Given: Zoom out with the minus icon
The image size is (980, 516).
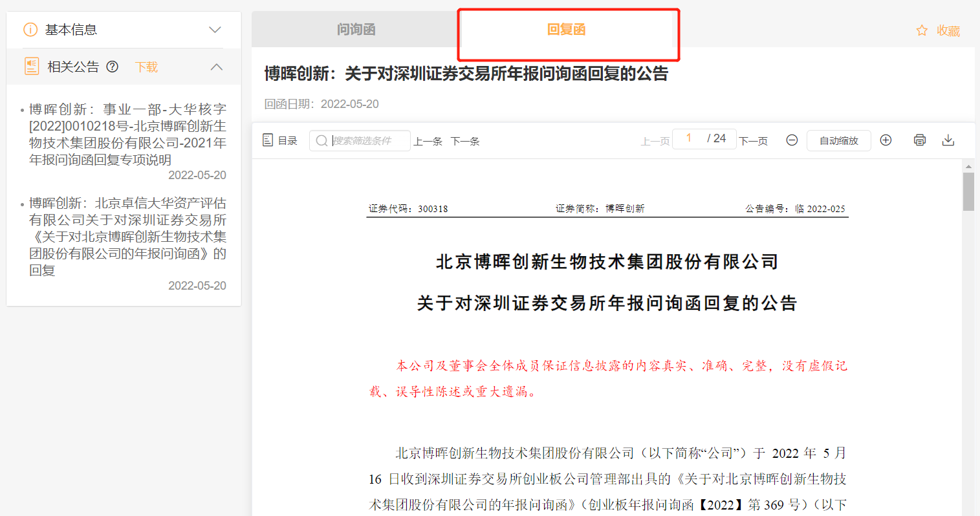Looking at the screenshot, I should 792,140.
